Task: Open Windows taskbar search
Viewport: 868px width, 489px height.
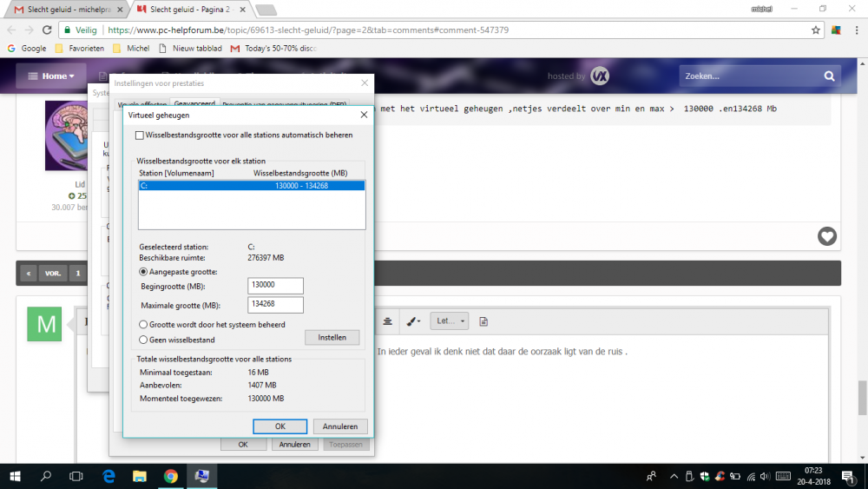Action: tap(46, 476)
